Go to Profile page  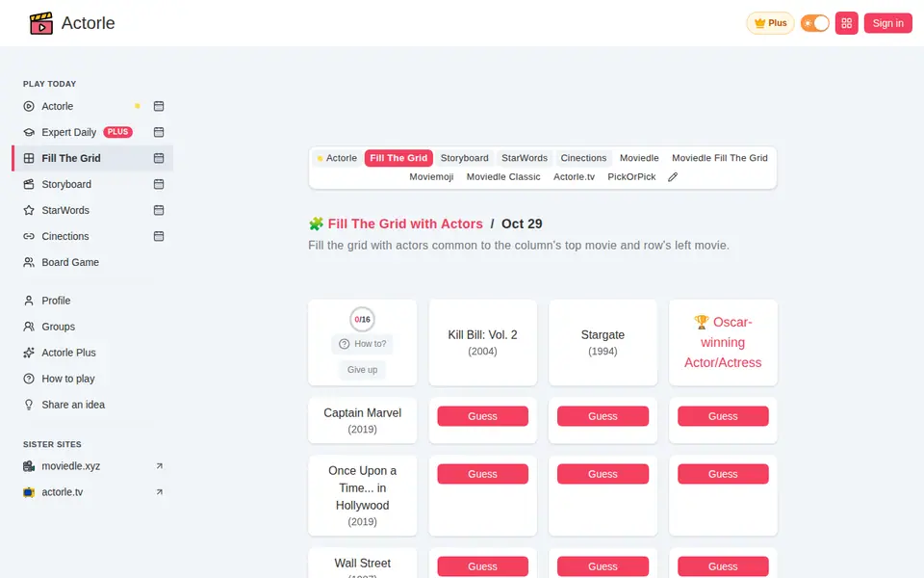(x=56, y=301)
